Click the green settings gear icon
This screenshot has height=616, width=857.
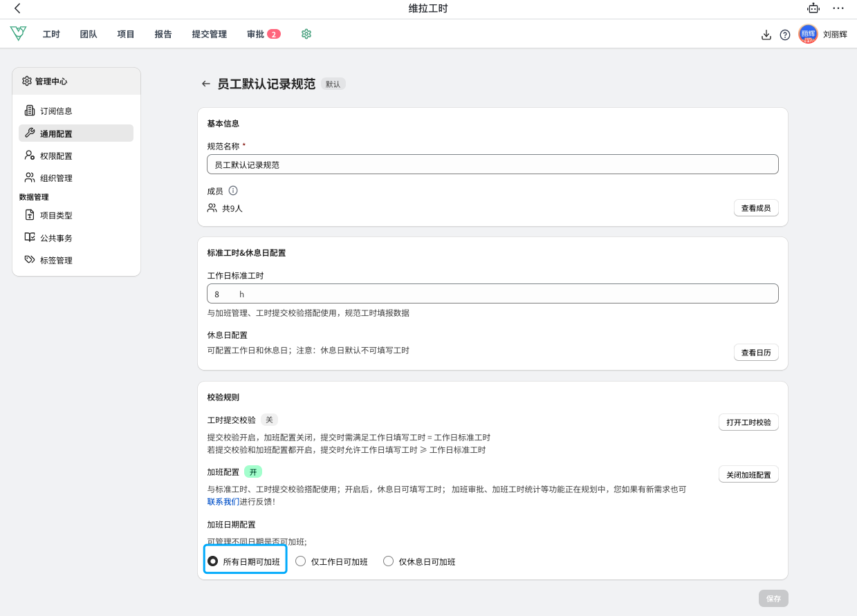[x=306, y=34]
